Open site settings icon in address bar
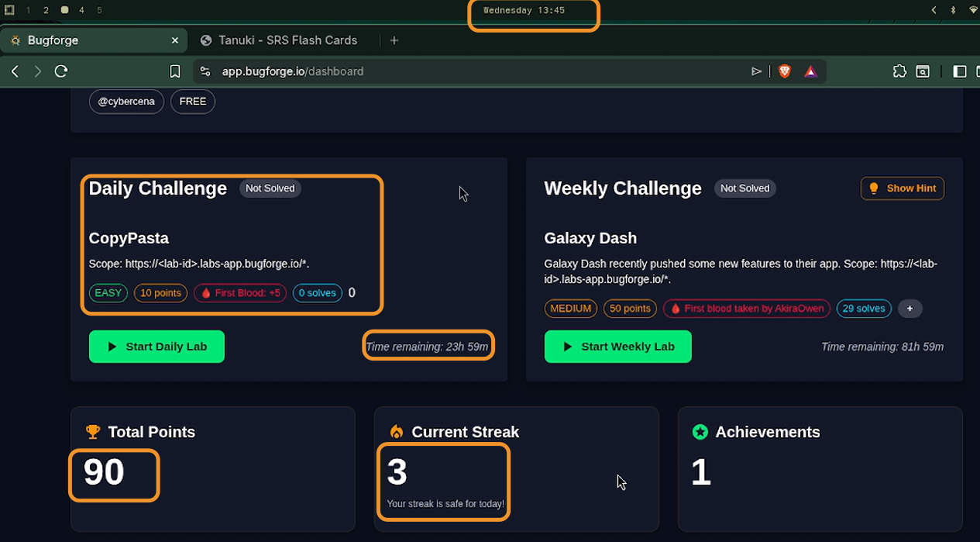980x542 pixels. point(205,71)
